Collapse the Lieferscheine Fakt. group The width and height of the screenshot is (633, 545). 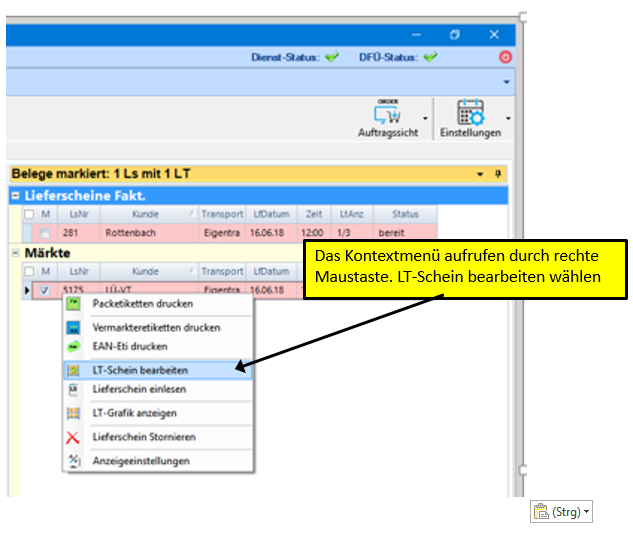(15, 196)
